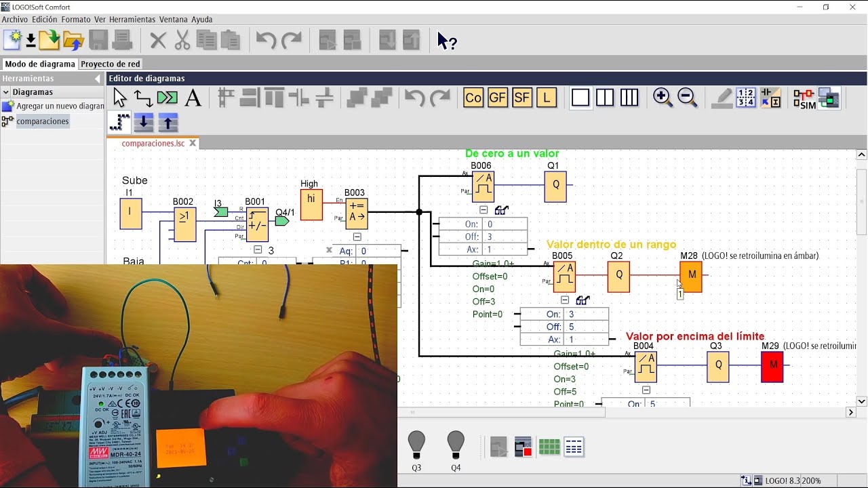
Task: Activate the context help arrow icon
Action: 447,41
